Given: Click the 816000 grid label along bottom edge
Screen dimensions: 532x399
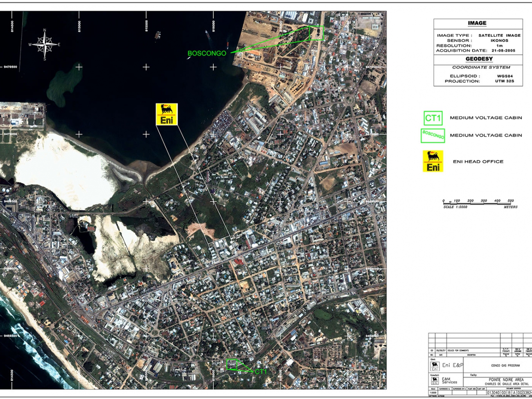Looking at the screenshot, I should (x=214, y=375).
